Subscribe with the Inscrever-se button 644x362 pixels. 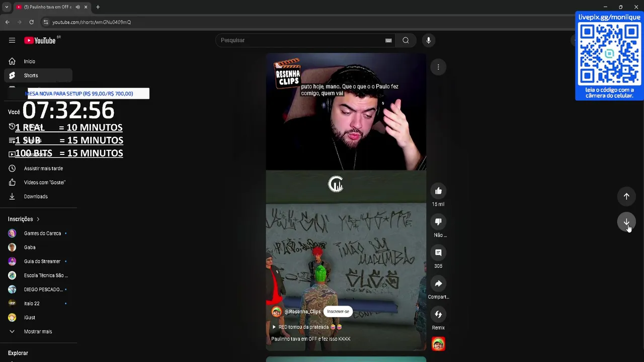338,312
